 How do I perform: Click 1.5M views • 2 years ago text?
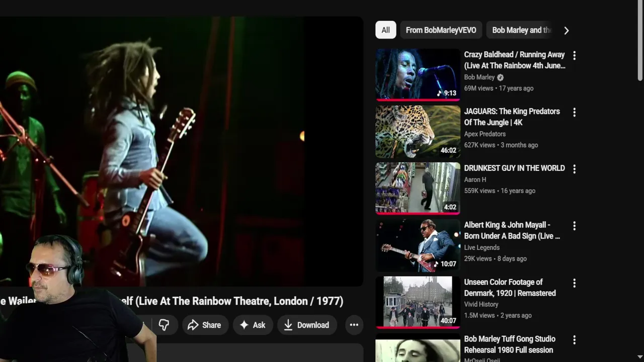coord(498,315)
